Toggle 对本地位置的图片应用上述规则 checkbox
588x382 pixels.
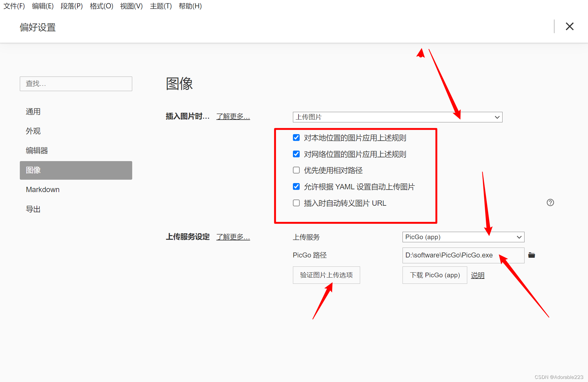click(296, 138)
